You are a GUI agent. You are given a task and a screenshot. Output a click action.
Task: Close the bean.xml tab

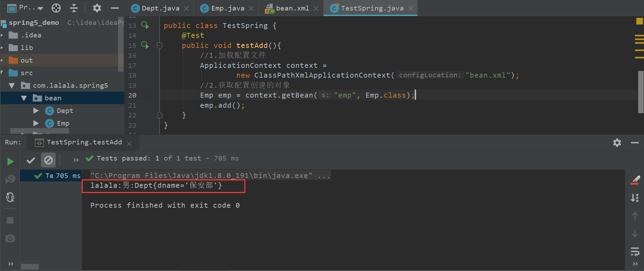pyautogui.click(x=316, y=8)
